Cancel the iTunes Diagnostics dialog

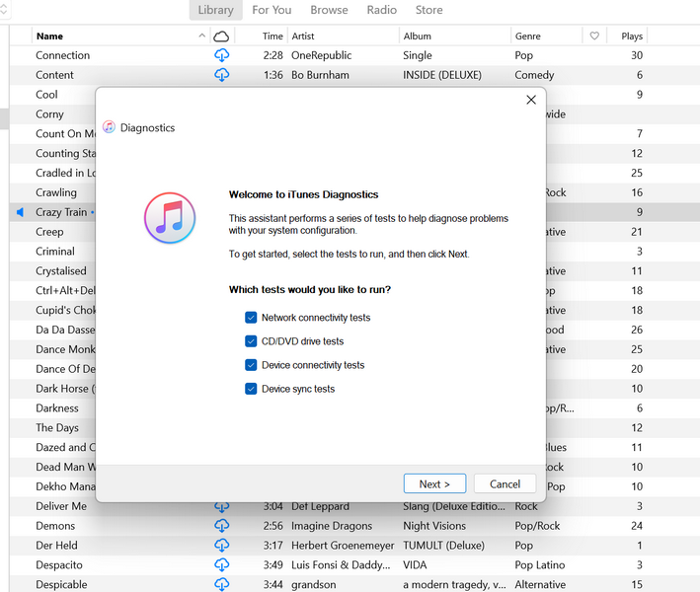(505, 483)
